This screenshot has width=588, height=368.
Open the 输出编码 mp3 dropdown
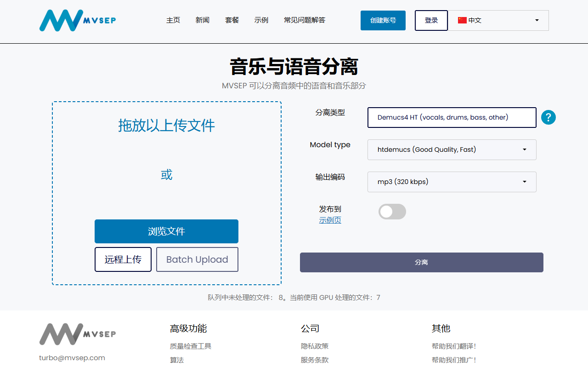click(x=452, y=182)
